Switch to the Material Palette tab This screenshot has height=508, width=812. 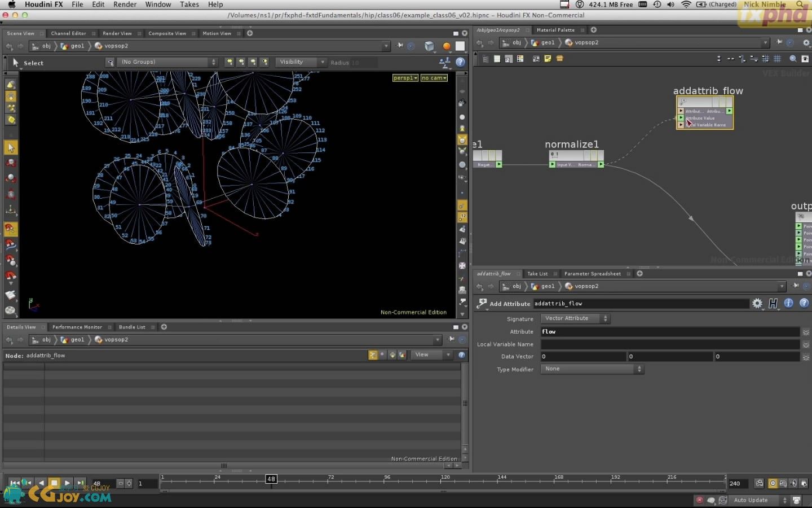click(555, 30)
